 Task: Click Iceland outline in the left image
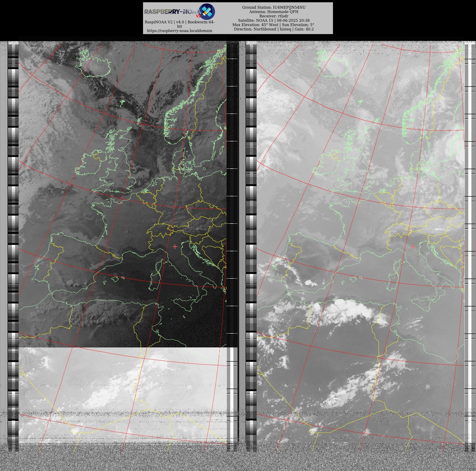(93, 64)
